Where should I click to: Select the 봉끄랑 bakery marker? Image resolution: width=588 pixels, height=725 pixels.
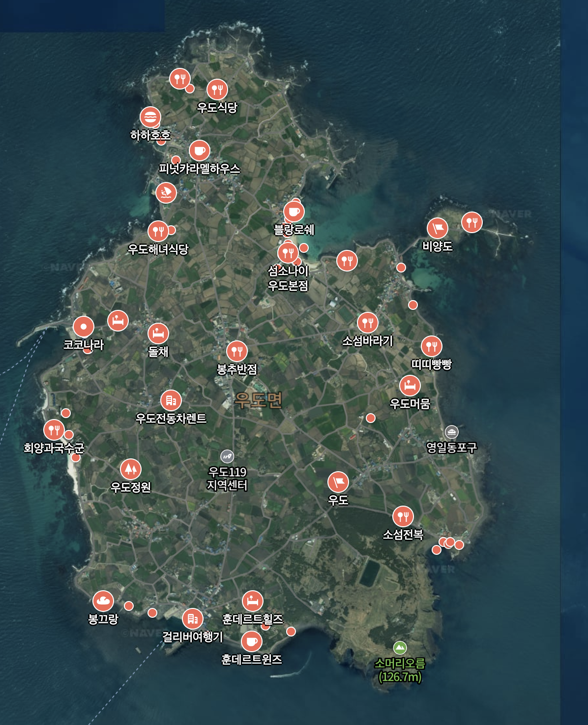point(103,601)
